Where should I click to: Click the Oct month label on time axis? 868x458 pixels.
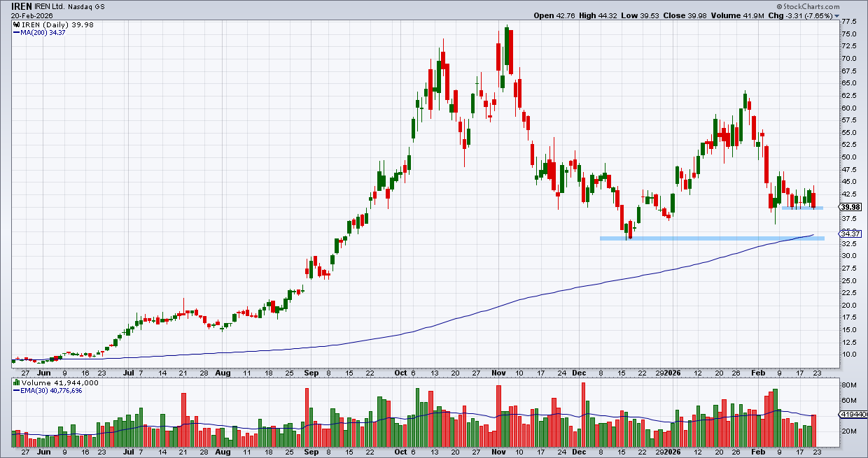[400, 373]
